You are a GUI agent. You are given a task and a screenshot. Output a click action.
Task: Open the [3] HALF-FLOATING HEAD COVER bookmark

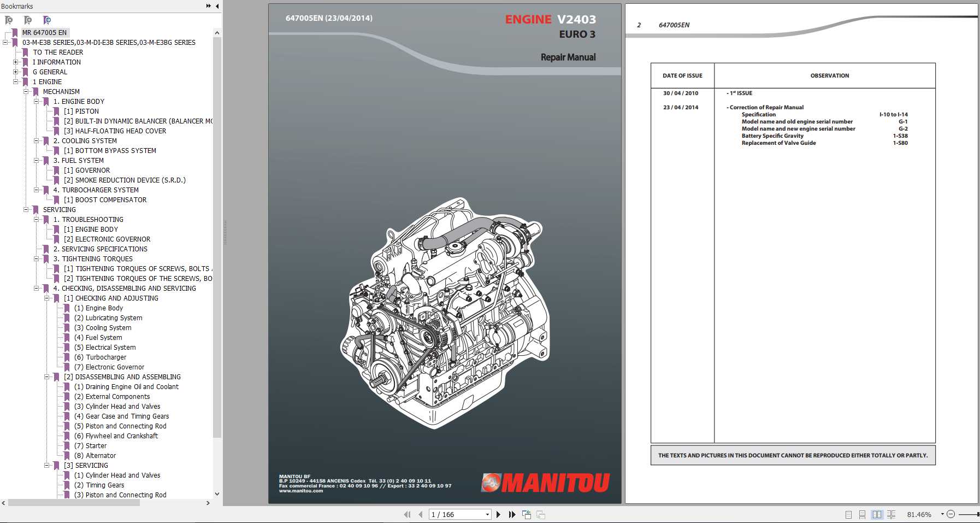[115, 131]
